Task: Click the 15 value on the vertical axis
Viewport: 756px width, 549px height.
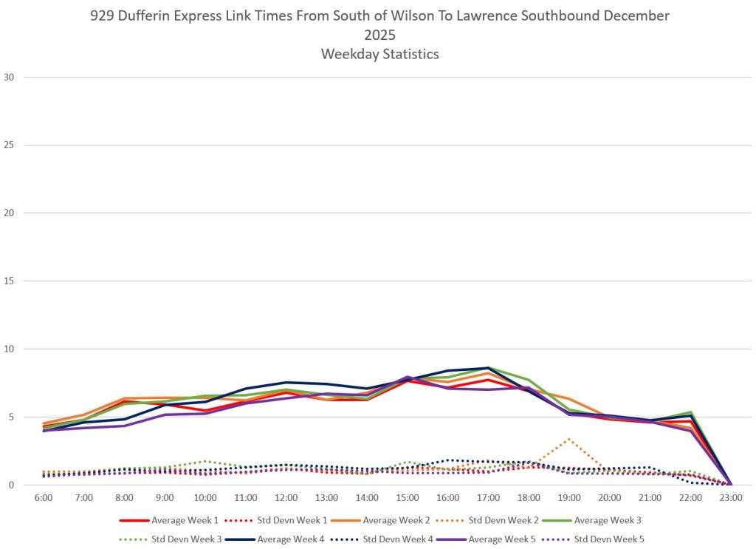Action: click(x=9, y=281)
